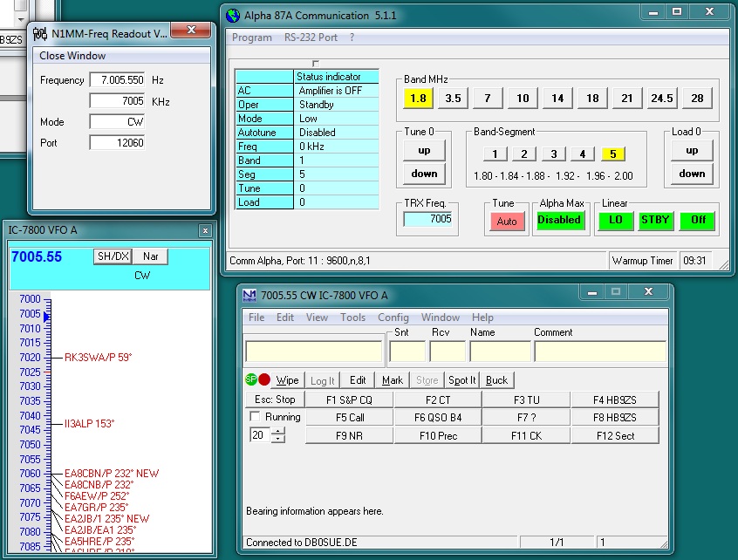Screen dimensions: 738x560
Task: Select band segment 1
Action: point(495,154)
